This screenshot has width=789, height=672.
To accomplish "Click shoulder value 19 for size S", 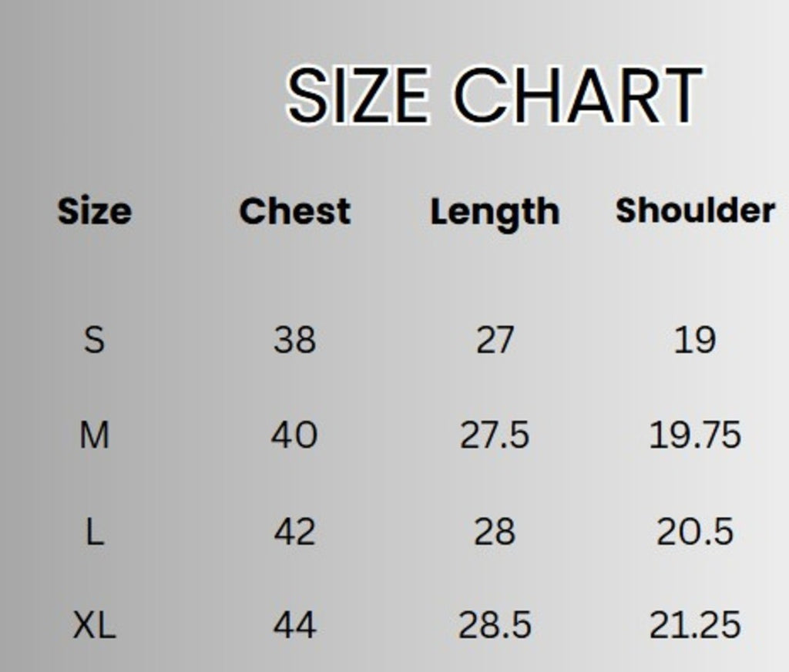I will pos(695,339).
